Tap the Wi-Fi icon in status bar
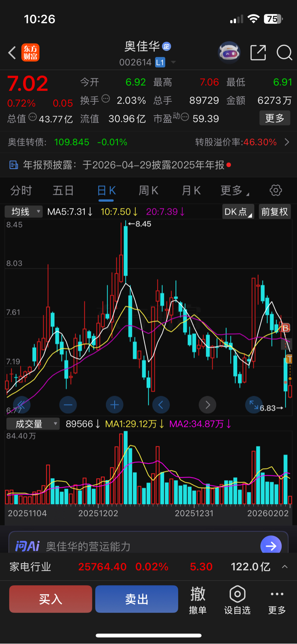This screenshot has width=297, height=644. [253, 19]
